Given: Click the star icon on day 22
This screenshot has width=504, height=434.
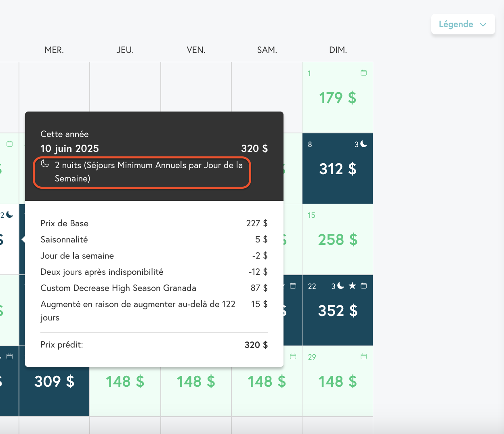Looking at the screenshot, I should (x=352, y=286).
